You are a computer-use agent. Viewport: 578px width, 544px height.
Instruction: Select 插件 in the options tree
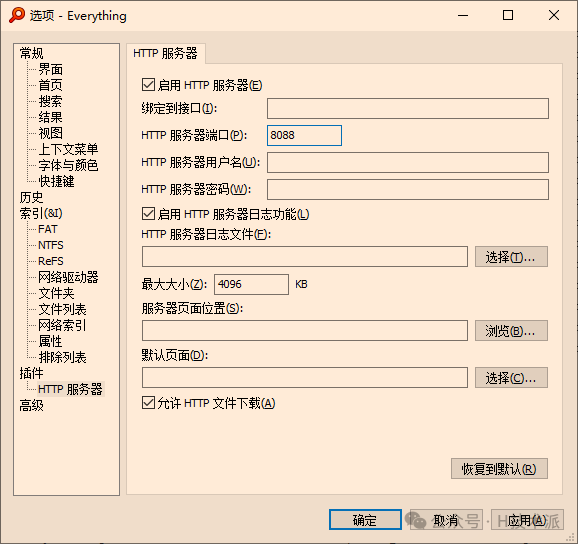31,373
